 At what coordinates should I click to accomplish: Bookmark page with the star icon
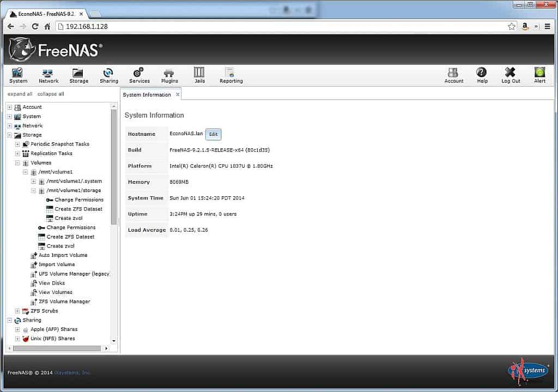click(511, 26)
